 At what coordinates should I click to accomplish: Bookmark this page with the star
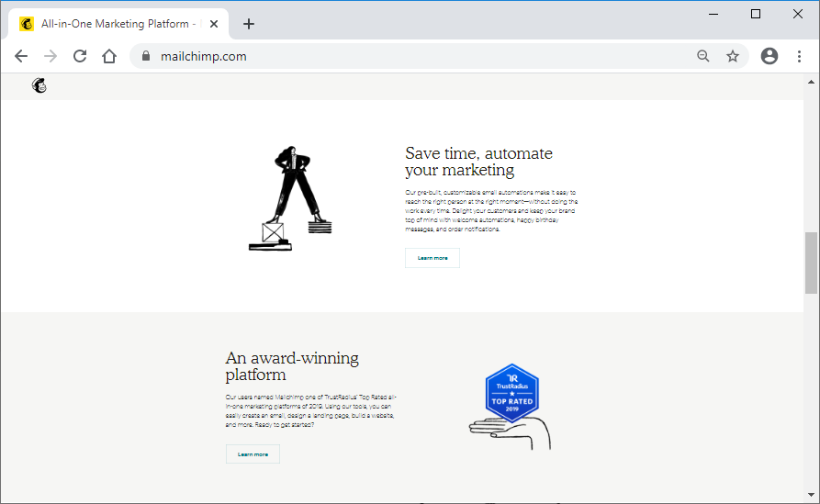(x=733, y=56)
